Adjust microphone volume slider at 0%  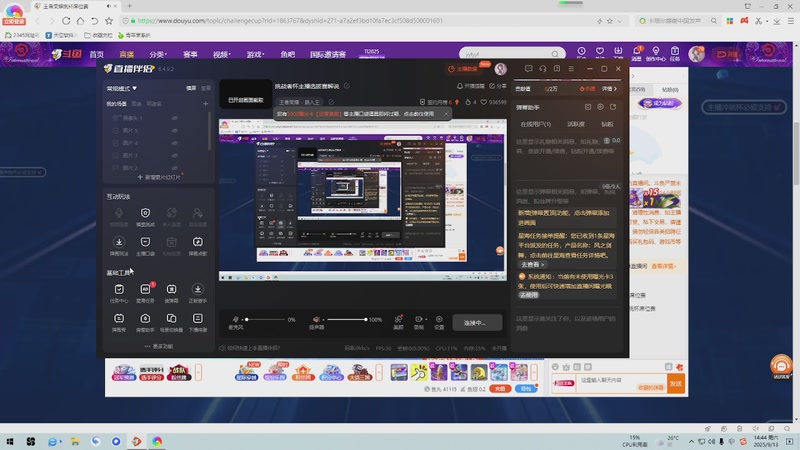264,319
